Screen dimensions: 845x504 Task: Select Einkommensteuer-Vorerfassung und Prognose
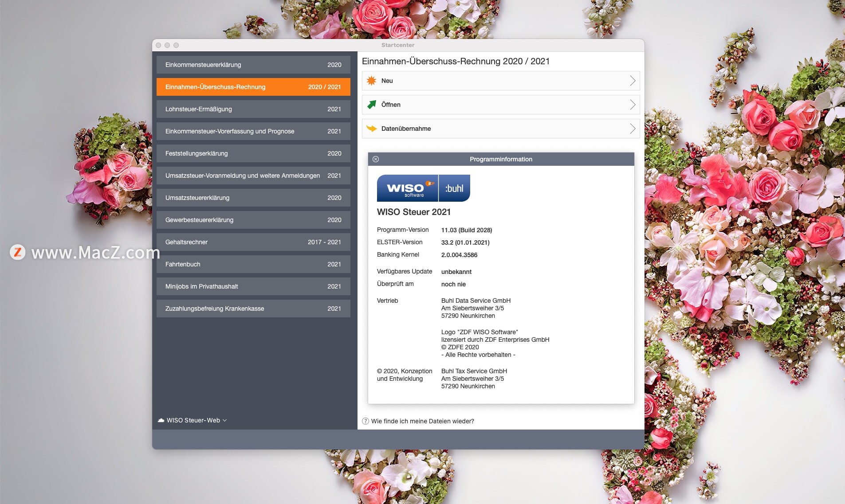(x=253, y=131)
